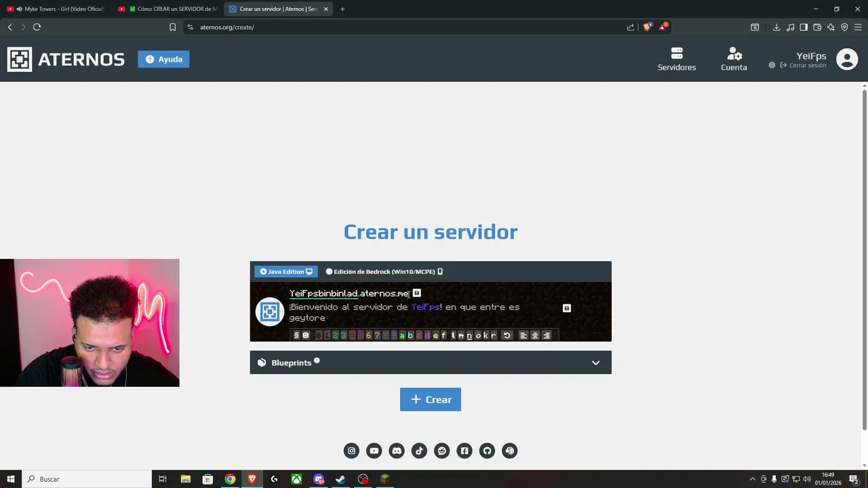The width and height of the screenshot is (868, 488).
Task: Align MOTD text left
Action: coord(524,335)
